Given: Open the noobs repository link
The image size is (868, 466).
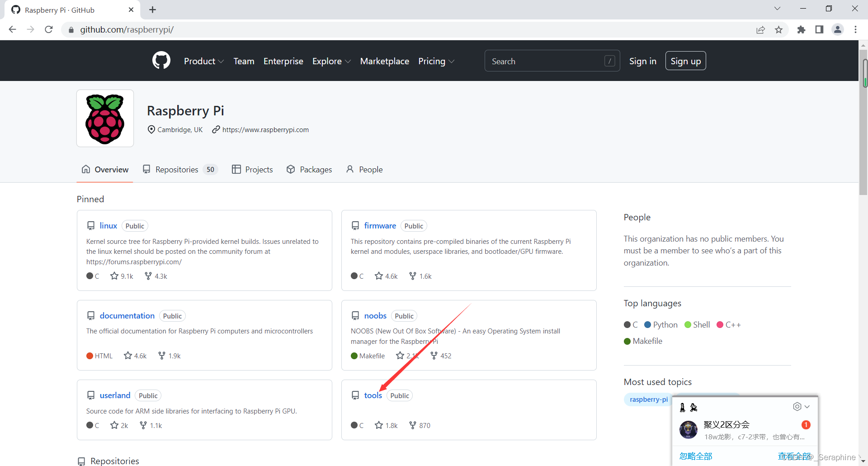Looking at the screenshot, I should click(375, 315).
